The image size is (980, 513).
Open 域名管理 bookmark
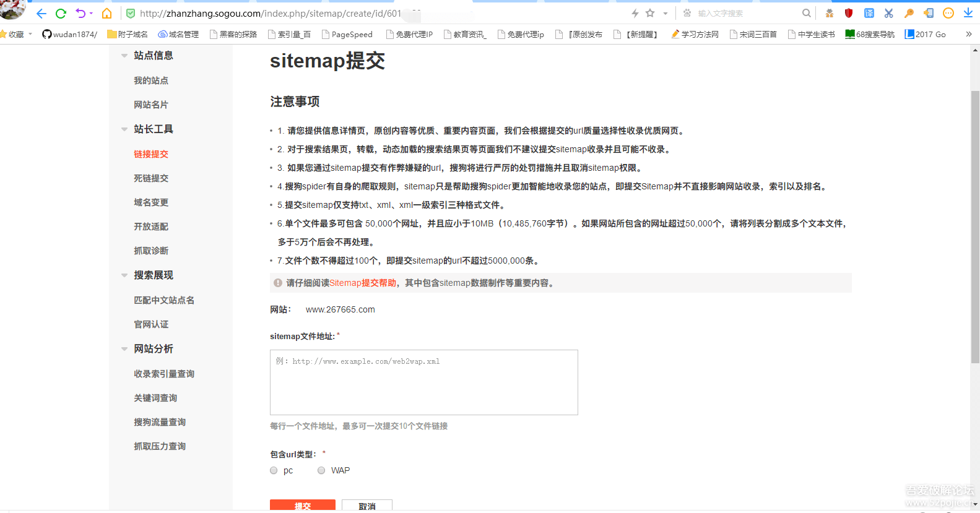178,34
